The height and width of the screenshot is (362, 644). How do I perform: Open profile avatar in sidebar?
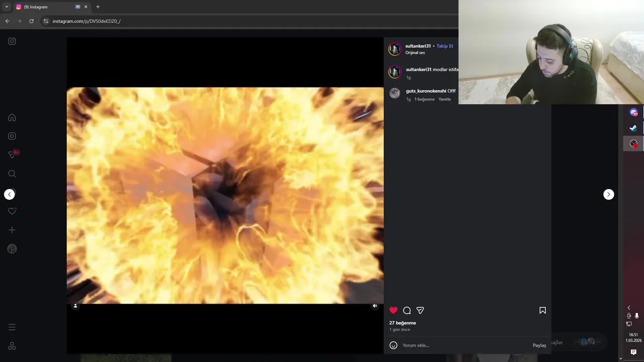coord(12,249)
